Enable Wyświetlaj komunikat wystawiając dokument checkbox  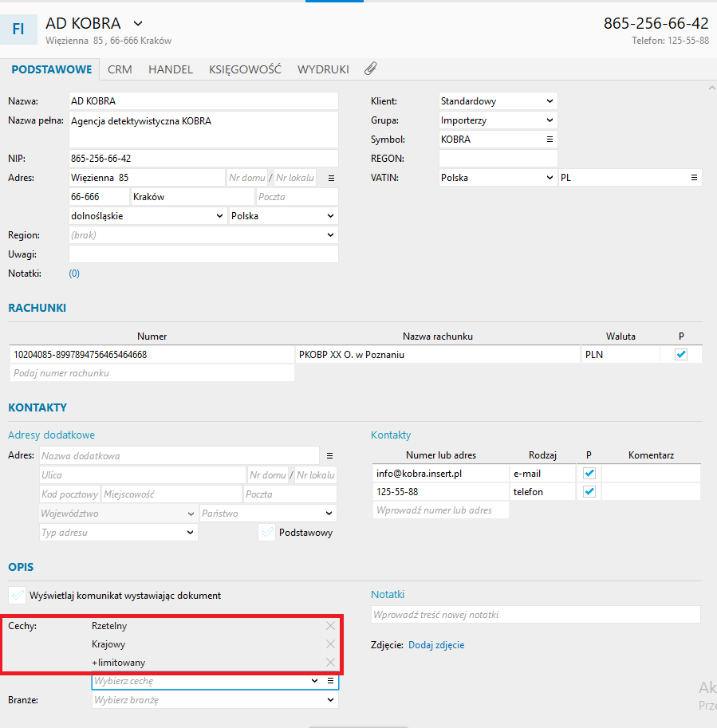[x=17, y=596]
